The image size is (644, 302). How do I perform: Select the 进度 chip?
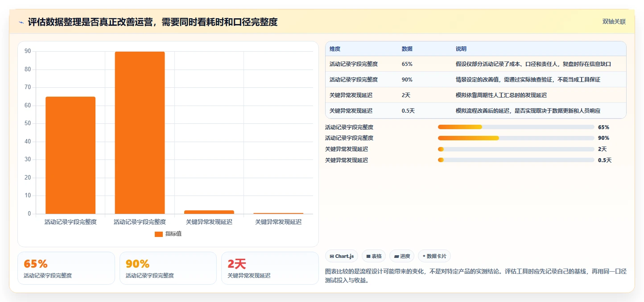point(402,256)
